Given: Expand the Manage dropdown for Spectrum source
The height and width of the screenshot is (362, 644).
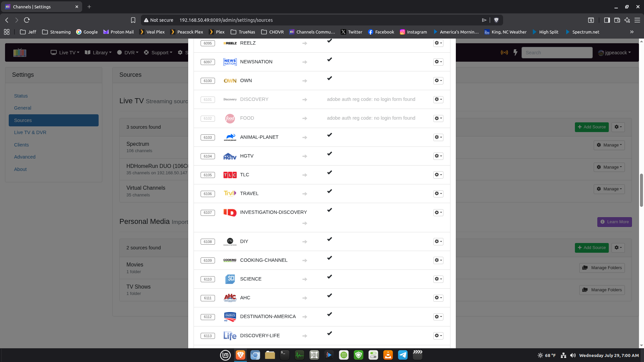Looking at the screenshot, I should [609, 145].
